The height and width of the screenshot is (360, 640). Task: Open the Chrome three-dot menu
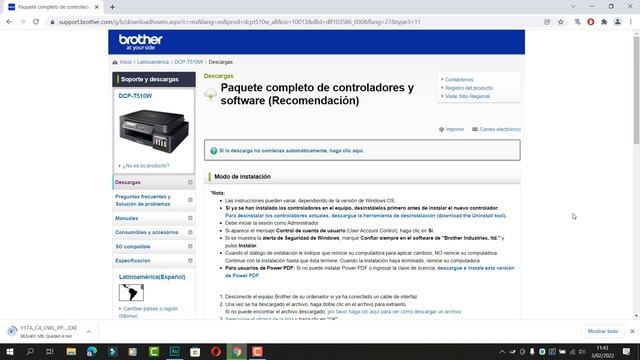[x=631, y=22]
